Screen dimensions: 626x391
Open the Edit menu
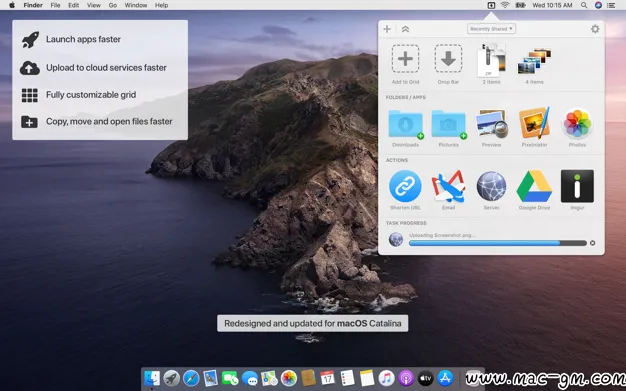click(73, 5)
